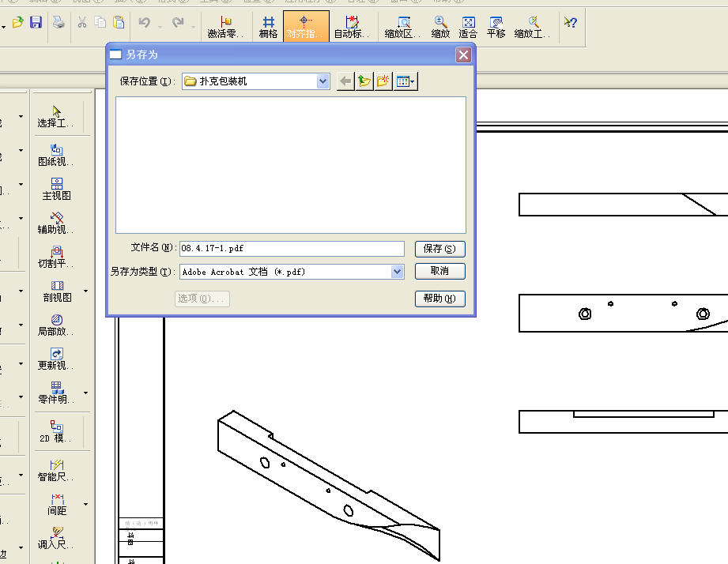
Task: Click the Back arrow in save dialog
Action: [x=345, y=81]
